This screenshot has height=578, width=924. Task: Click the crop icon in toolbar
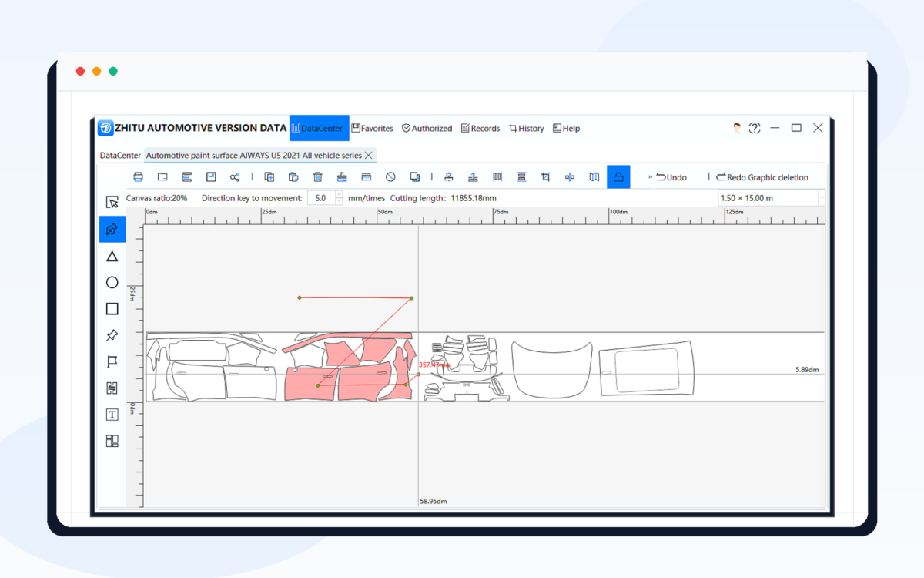click(x=546, y=176)
